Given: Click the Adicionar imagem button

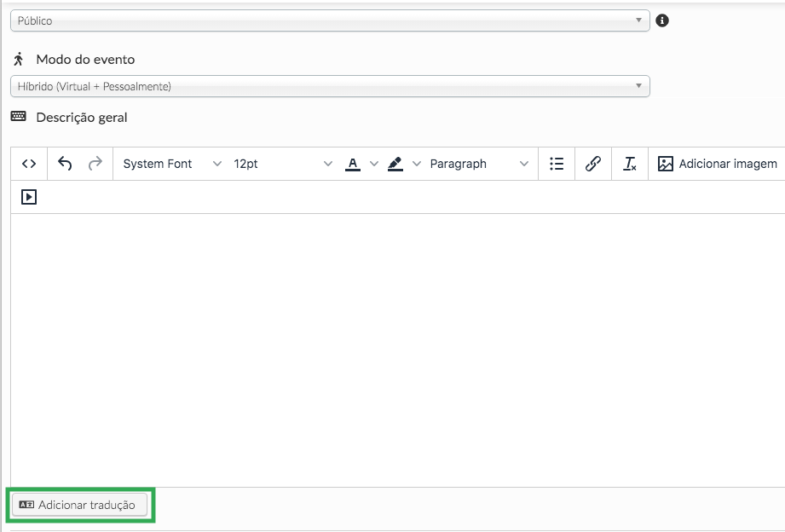Looking at the screenshot, I should [x=717, y=164].
